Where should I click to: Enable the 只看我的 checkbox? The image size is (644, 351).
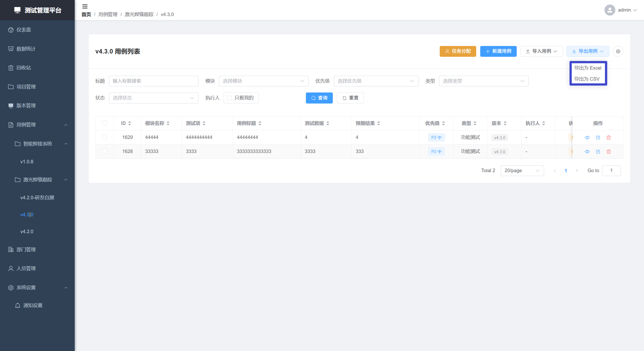(x=229, y=98)
